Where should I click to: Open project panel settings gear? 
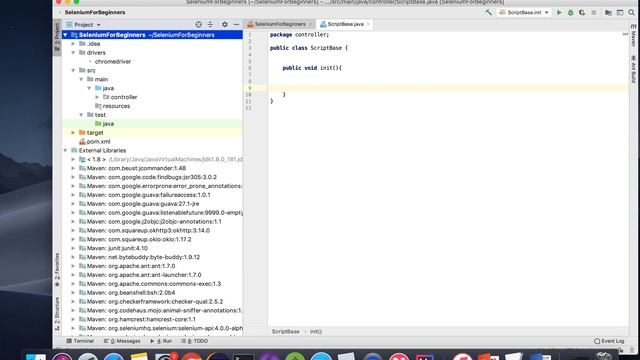224,24
